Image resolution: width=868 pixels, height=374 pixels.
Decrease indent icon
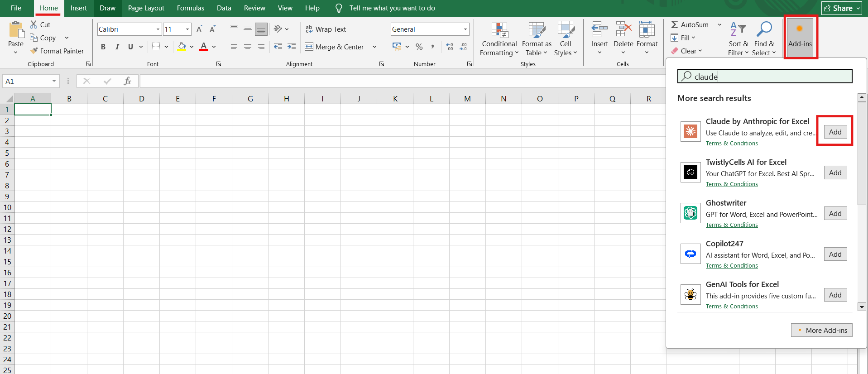tap(278, 47)
